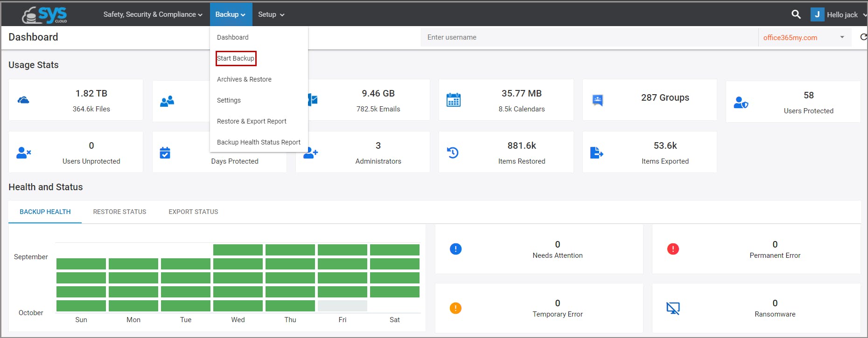The height and width of the screenshot is (338, 868).
Task: Click the 8.5k Calendars text
Action: (522, 109)
